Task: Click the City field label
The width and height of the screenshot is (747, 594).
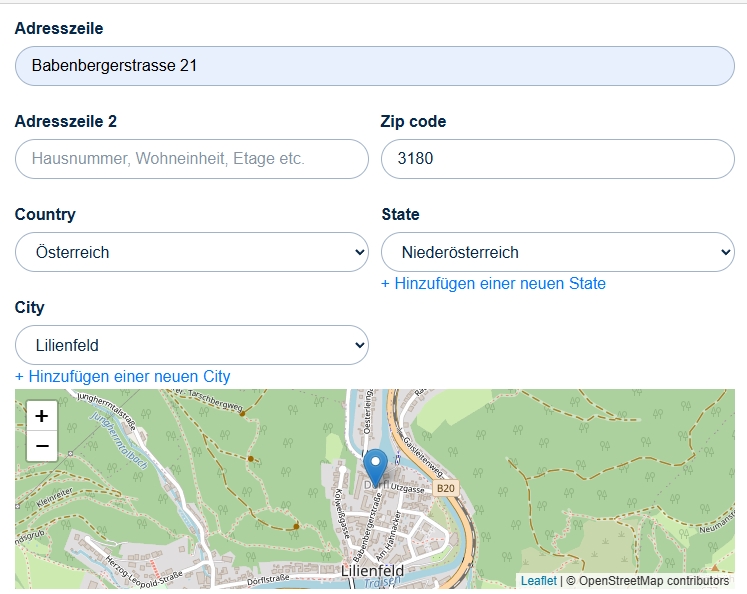Action: pyautogui.click(x=30, y=307)
